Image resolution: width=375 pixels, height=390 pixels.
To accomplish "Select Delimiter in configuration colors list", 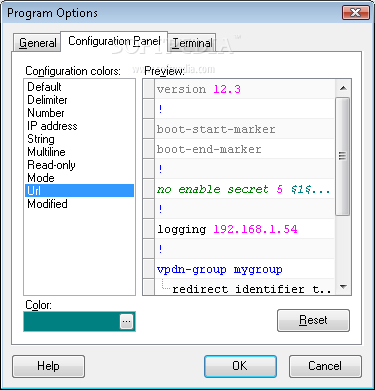I will tap(79, 100).
